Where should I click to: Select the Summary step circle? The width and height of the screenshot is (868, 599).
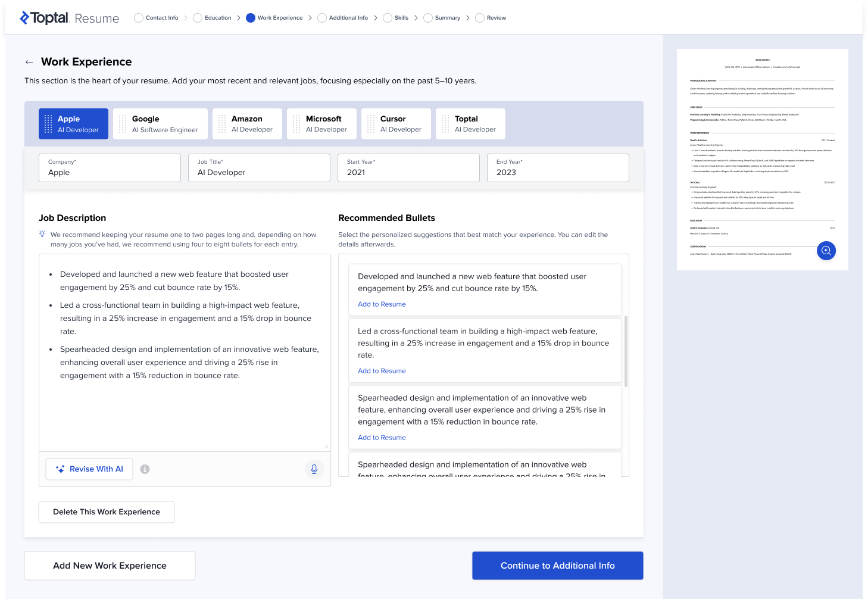point(428,18)
